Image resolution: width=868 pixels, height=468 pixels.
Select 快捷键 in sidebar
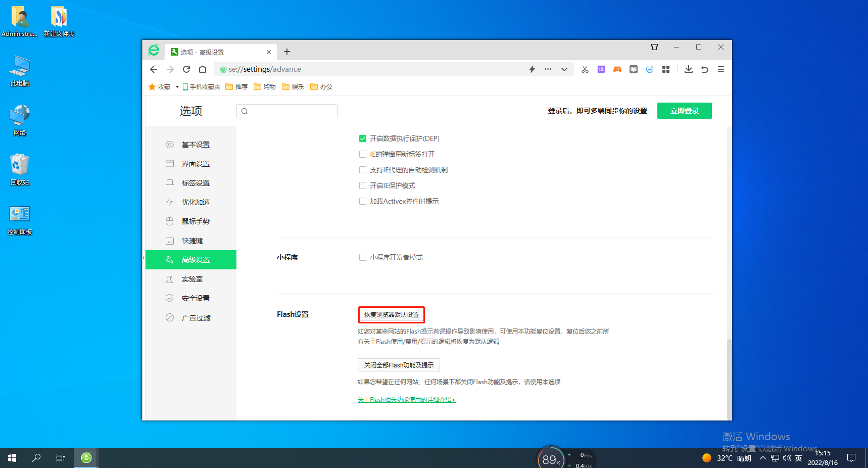pos(191,241)
